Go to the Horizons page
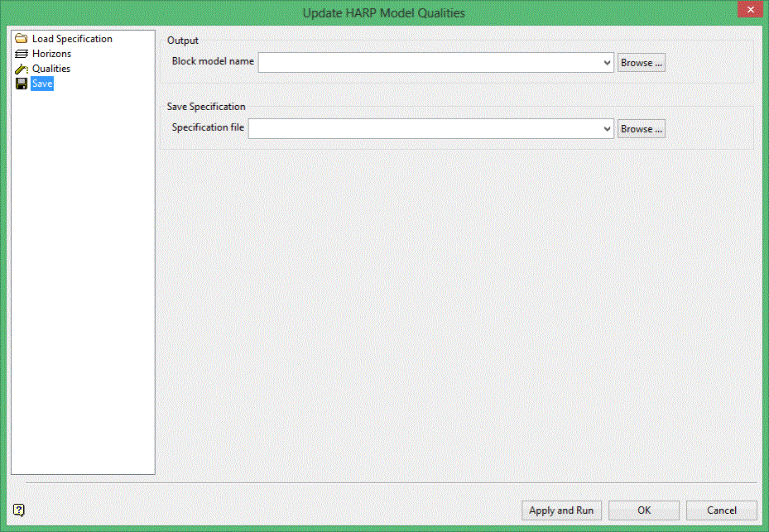This screenshot has width=769, height=532. (51, 54)
